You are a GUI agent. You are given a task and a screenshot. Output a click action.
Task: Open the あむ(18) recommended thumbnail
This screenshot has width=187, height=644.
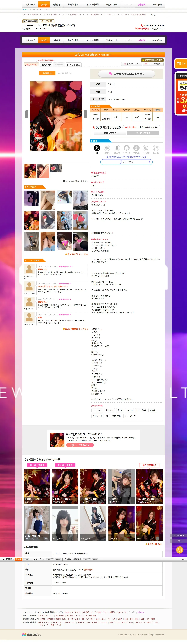(x=37, y=486)
